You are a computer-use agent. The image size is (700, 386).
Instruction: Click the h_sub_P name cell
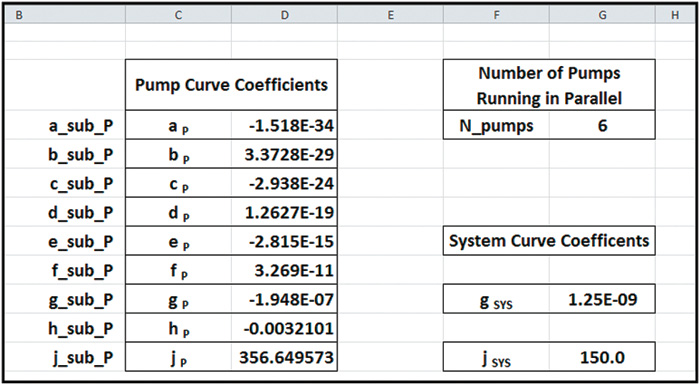coord(66,328)
